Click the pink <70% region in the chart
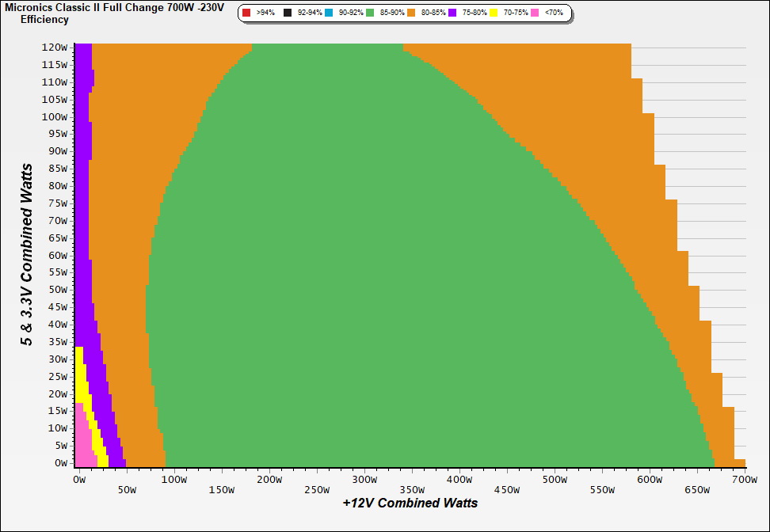 pyautogui.click(x=82, y=443)
